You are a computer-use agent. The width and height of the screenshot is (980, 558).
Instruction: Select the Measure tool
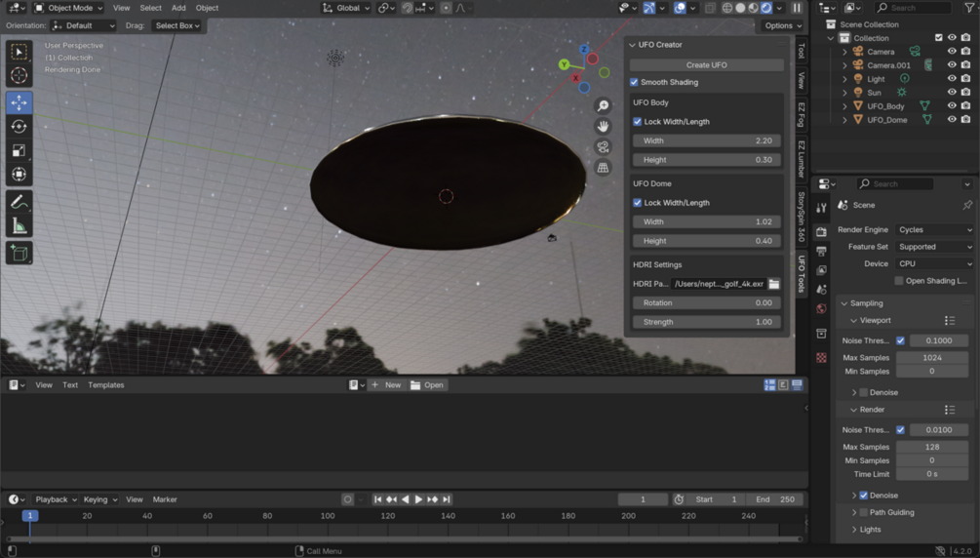click(x=19, y=226)
